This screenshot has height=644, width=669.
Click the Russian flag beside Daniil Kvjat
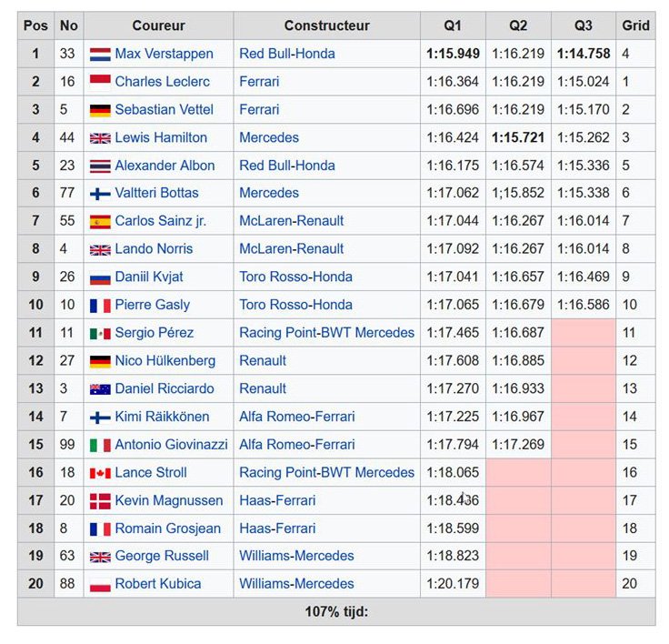tap(100, 277)
